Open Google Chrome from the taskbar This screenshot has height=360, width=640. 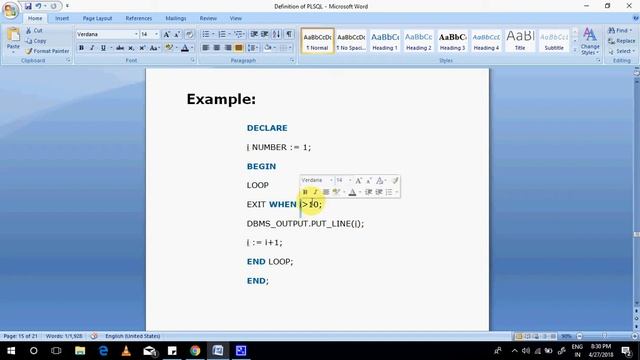tap(195, 351)
